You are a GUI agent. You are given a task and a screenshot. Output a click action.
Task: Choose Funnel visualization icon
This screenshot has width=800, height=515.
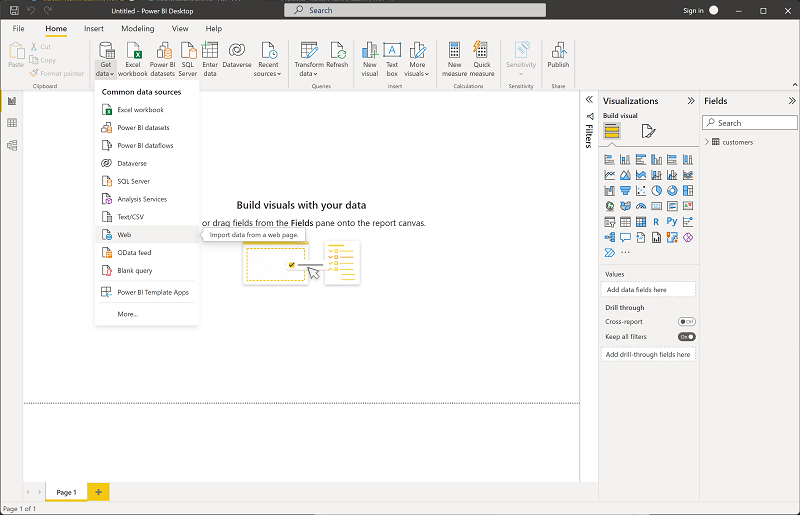tap(625, 190)
